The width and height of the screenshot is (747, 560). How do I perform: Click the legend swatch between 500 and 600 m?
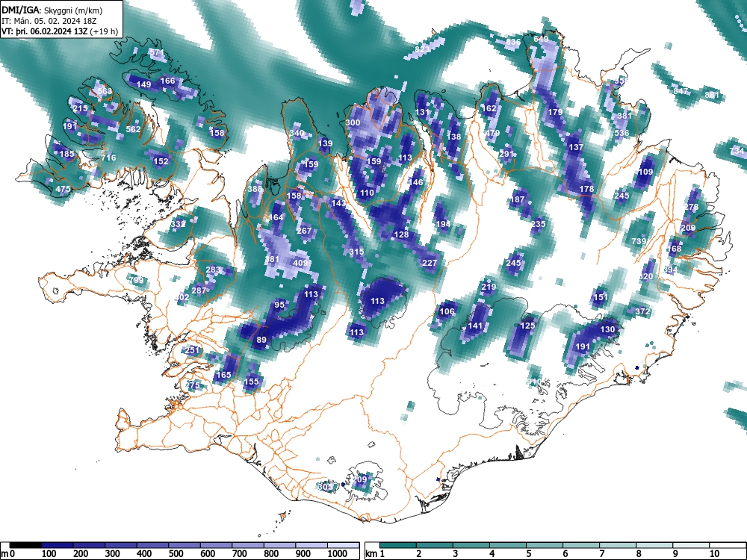(x=185, y=545)
